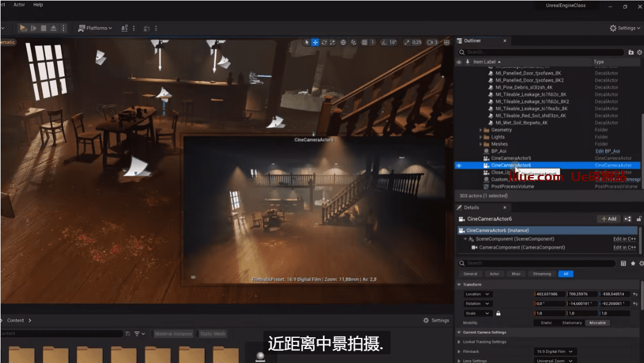Click the Add component button
The height and width of the screenshot is (363, 644).
pyautogui.click(x=608, y=219)
